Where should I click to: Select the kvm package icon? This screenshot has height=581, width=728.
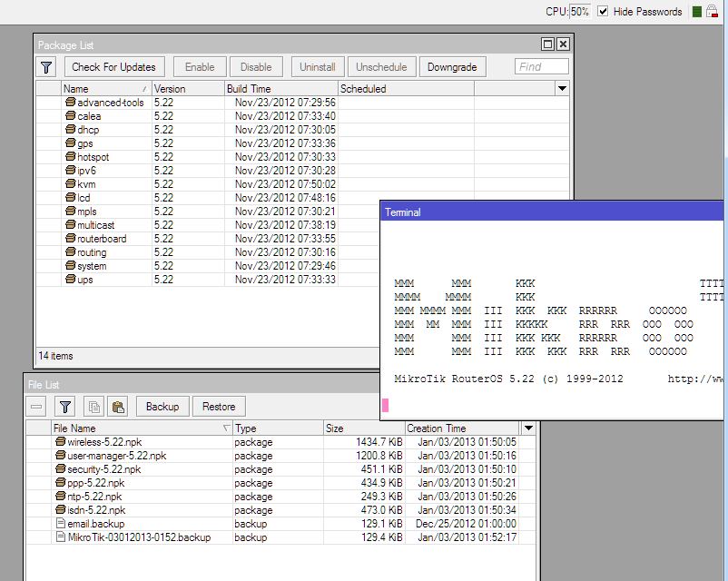point(70,183)
